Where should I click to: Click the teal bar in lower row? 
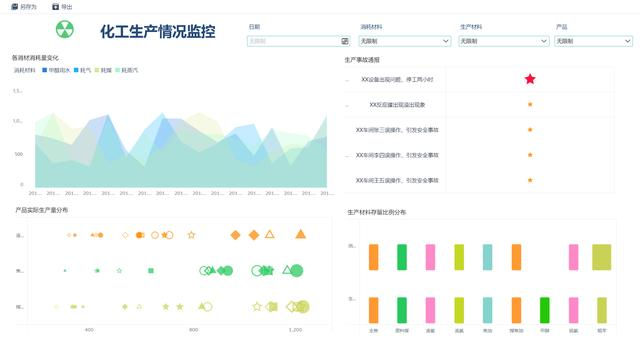(487, 310)
